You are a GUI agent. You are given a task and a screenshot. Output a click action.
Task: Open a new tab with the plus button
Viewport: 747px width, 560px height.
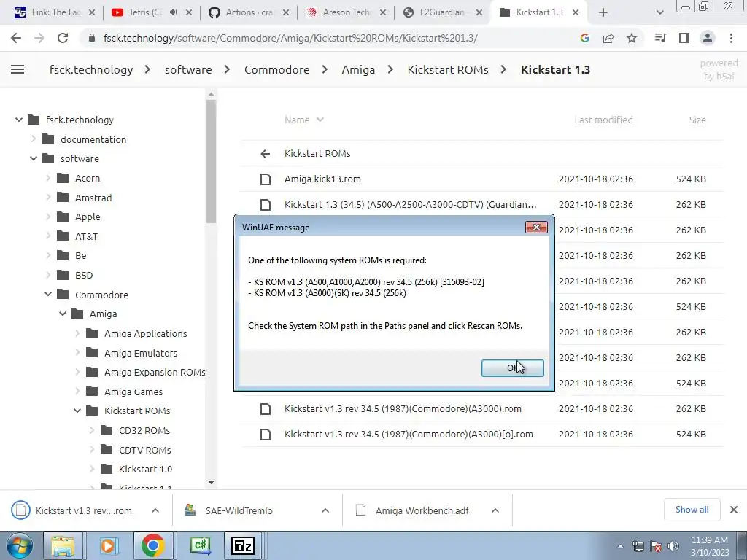pos(603,12)
